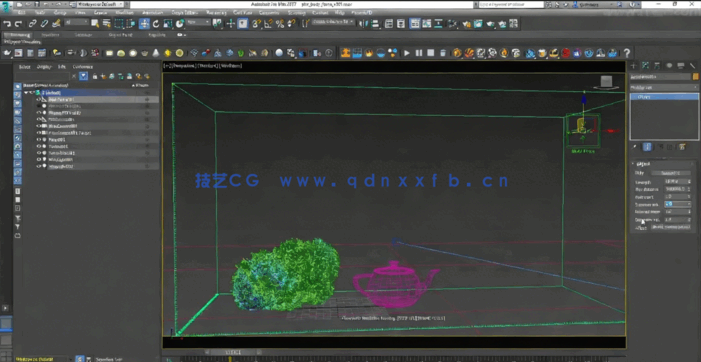This screenshot has width=701, height=362.
Task: Click the trash icon on the Phoenix toolbar
Action: pyautogui.click(x=443, y=53)
